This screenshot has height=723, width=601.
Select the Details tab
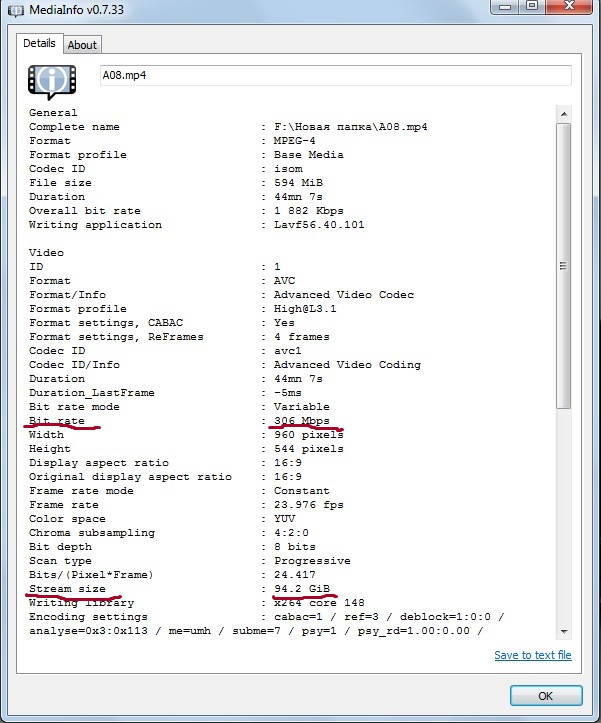click(x=39, y=43)
